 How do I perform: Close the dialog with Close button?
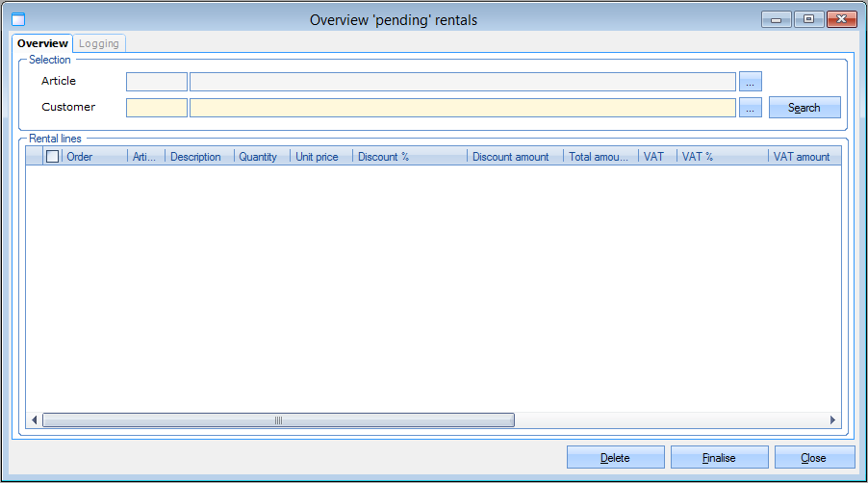click(814, 458)
